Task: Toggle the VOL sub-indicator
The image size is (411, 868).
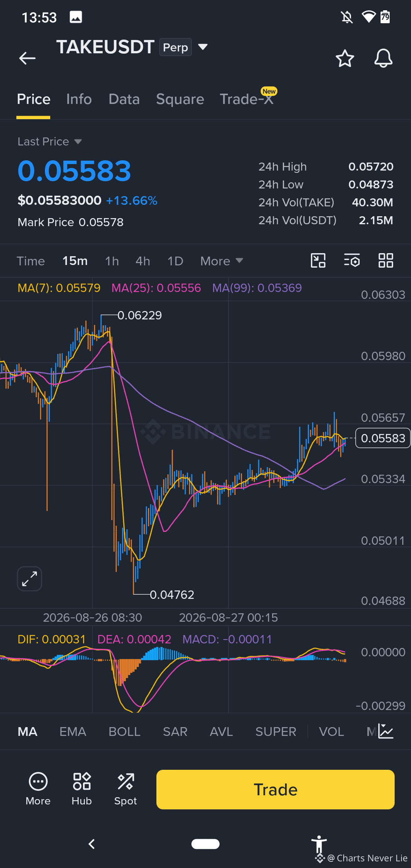Action: tap(331, 732)
